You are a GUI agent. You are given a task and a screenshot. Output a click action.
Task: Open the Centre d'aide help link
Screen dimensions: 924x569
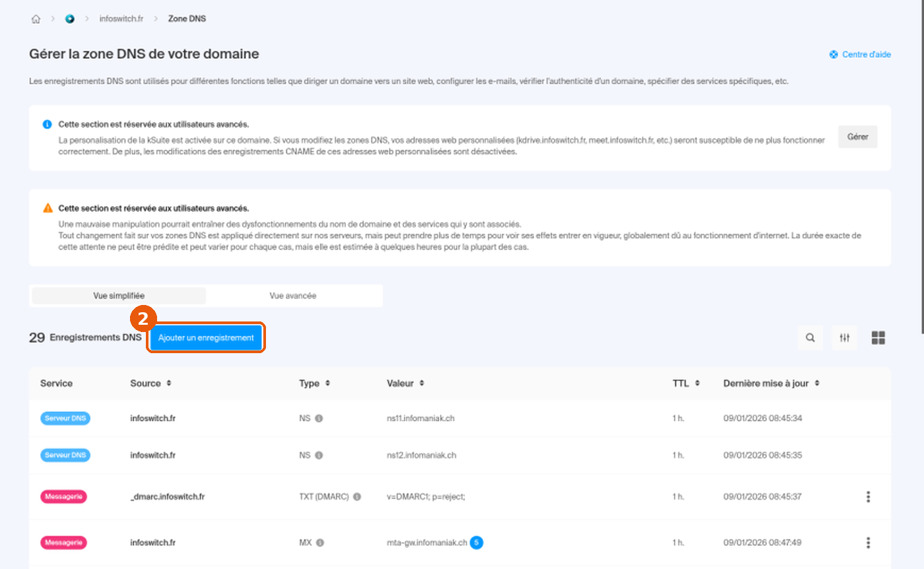pos(860,54)
